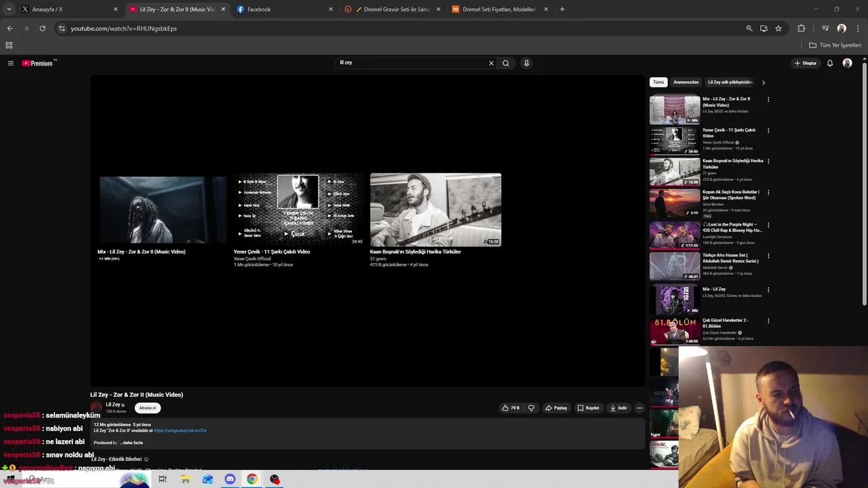Screen dimensions: 868x488
Task: Open Tüm Yer İşaretleri bookmarks folder
Action: pos(835,45)
